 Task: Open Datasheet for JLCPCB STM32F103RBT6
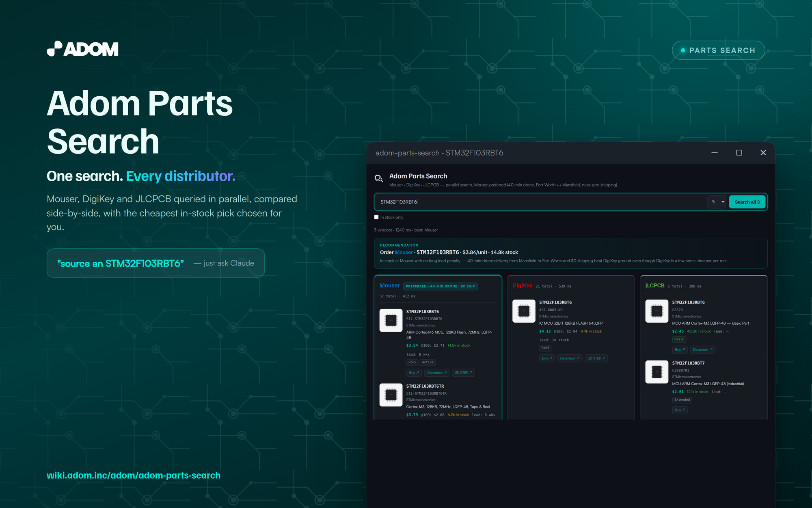[702, 350]
